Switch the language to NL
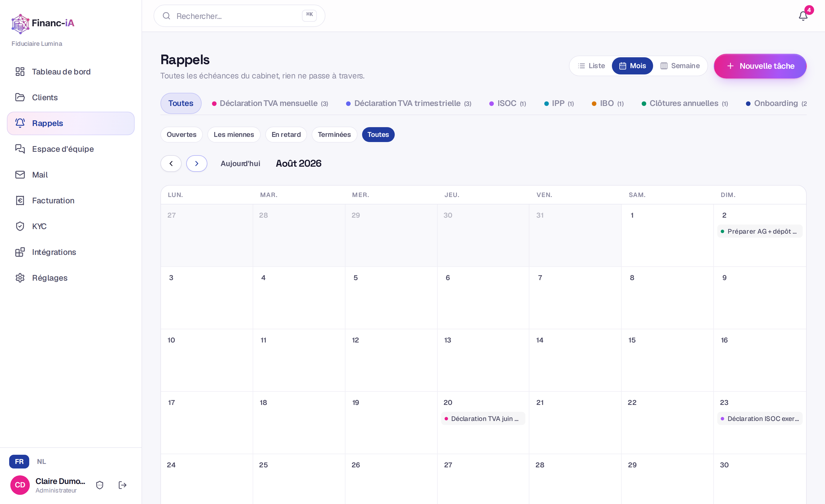Image resolution: width=825 pixels, height=504 pixels. pyautogui.click(x=42, y=462)
